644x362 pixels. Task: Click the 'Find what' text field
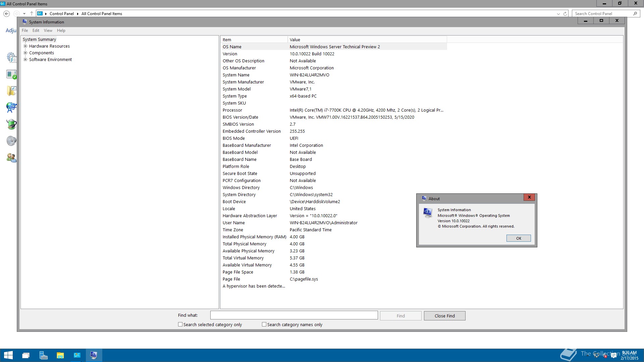click(x=294, y=315)
